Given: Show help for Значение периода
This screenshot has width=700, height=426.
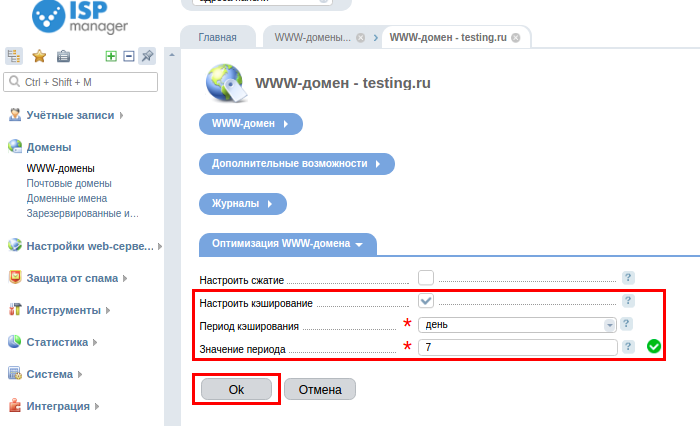Looking at the screenshot, I should [x=628, y=347].
